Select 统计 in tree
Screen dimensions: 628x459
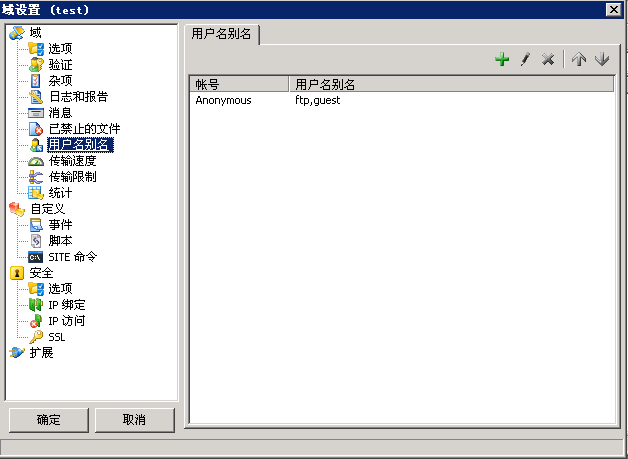[60, 193]
